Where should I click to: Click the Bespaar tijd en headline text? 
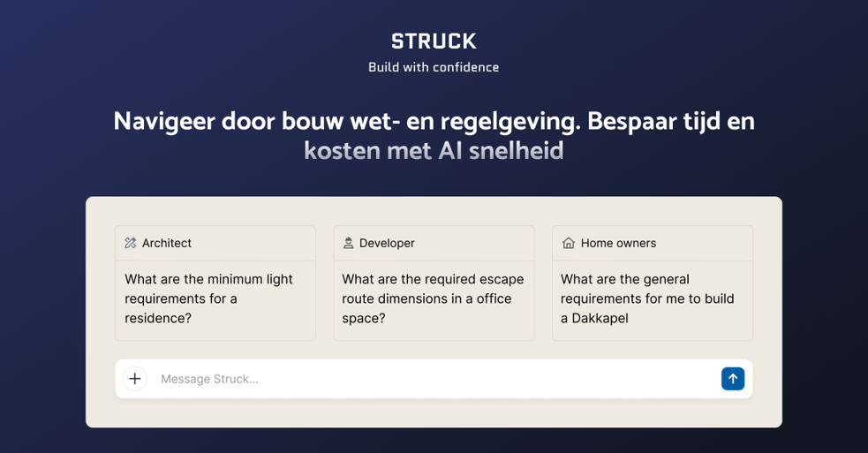[x=671, y=121]
